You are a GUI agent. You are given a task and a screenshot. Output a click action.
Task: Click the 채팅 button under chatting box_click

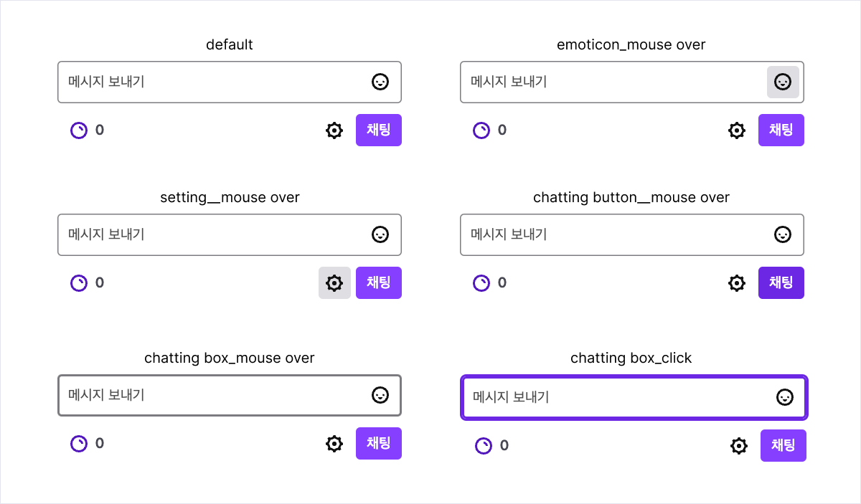tap(784, 446)
